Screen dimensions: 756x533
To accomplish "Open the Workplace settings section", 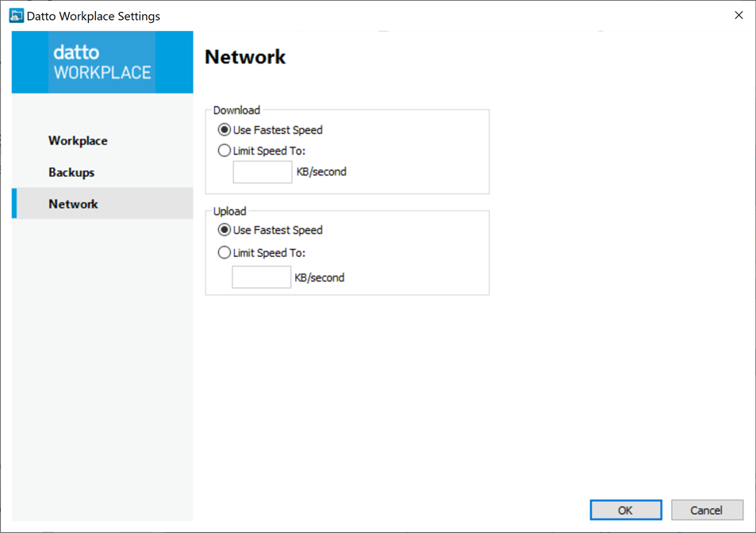I will point(78,140).
